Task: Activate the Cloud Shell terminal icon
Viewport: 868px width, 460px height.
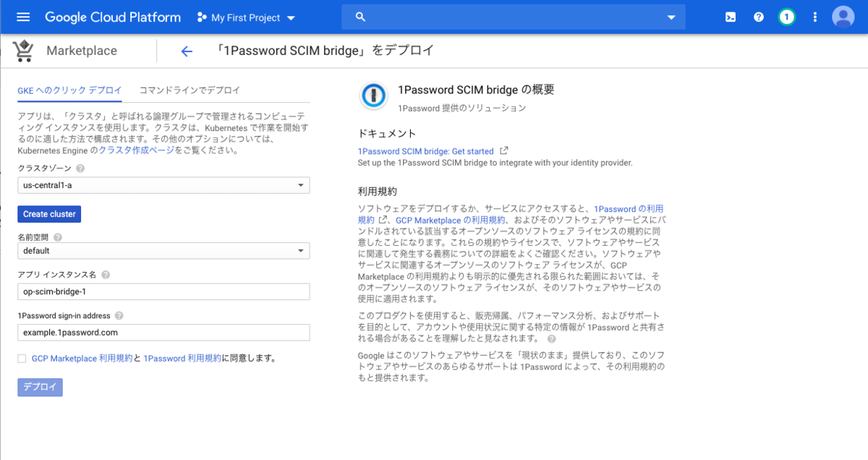Action: 730,17
